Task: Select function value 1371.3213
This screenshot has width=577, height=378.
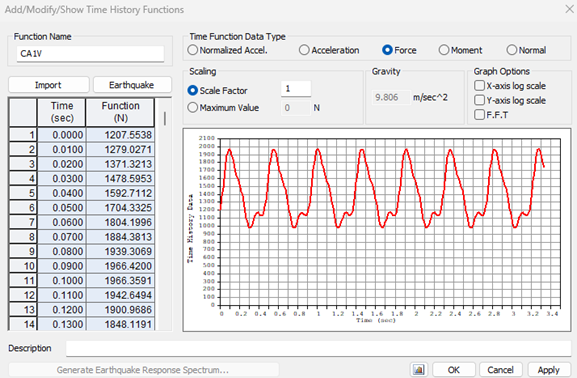Action: [x=120, y=164]
